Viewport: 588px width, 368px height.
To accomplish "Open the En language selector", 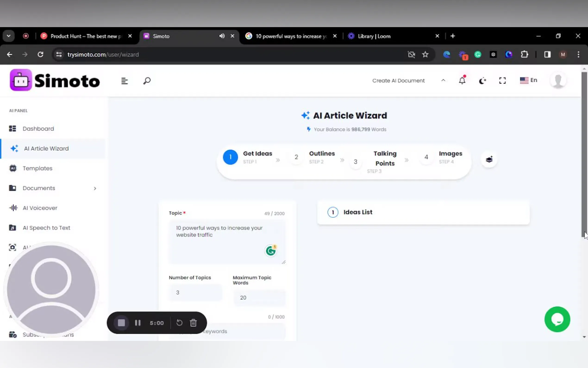I will (529, 80).
